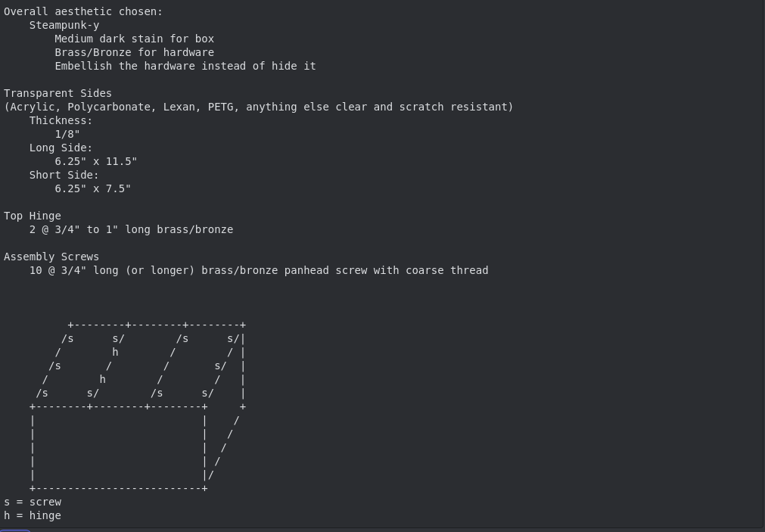This screenshot has height=532, width=765.
Task: Click the "Short Side:" label
Action: point(64,175)
